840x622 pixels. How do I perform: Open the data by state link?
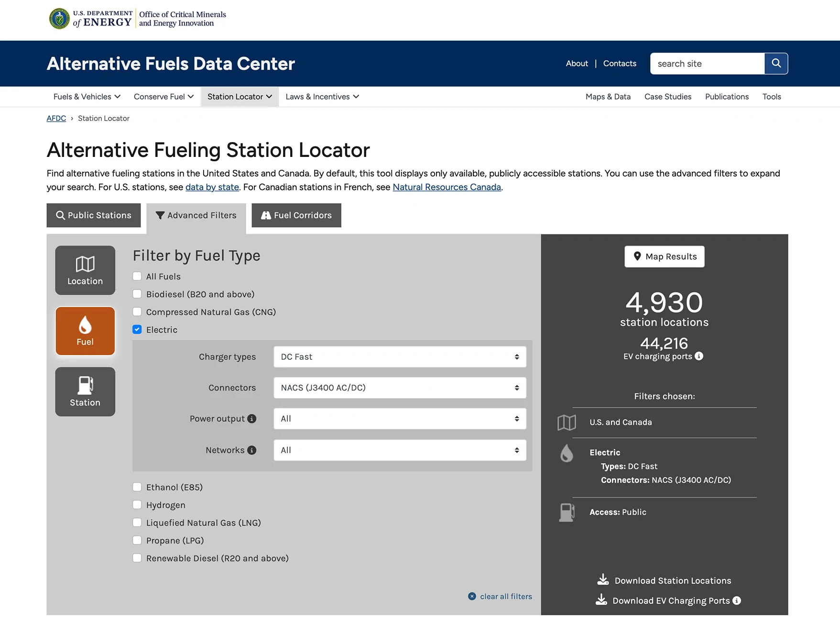[212, 187]
